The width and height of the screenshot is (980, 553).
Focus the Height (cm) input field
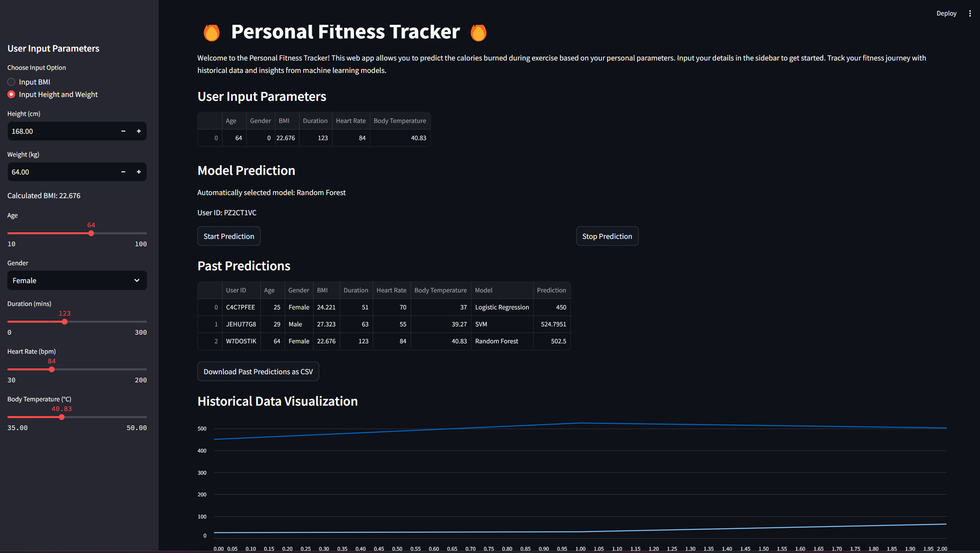click(62, 131)
